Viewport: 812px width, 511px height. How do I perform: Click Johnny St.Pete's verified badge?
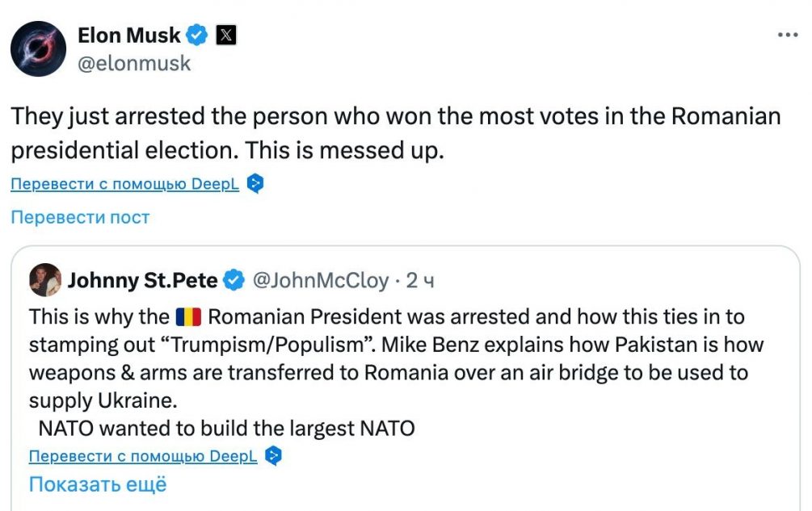coord(234,280)
